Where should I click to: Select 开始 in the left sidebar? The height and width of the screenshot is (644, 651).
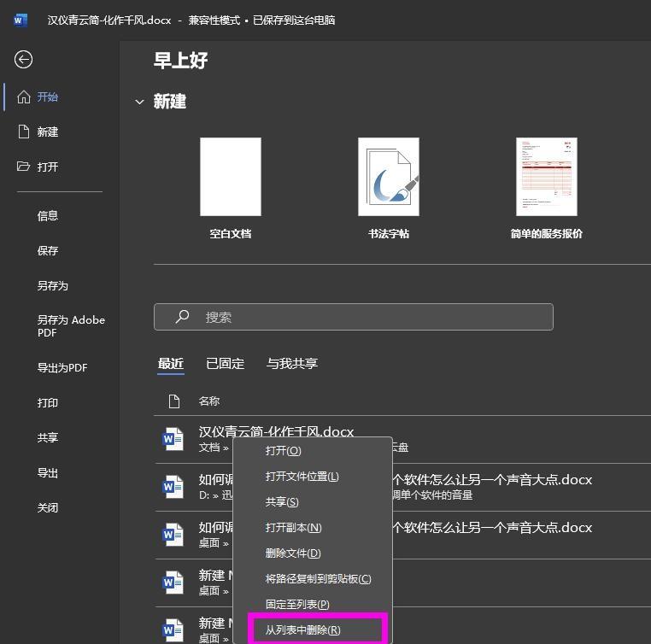pyautogui.click(x=47, y=97)
